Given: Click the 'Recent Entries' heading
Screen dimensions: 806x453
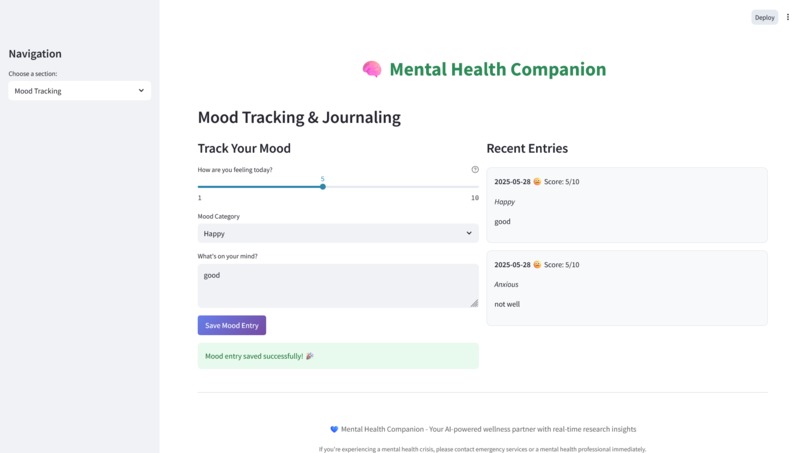Looking at the screenshot, I should [x=527, y=148].
